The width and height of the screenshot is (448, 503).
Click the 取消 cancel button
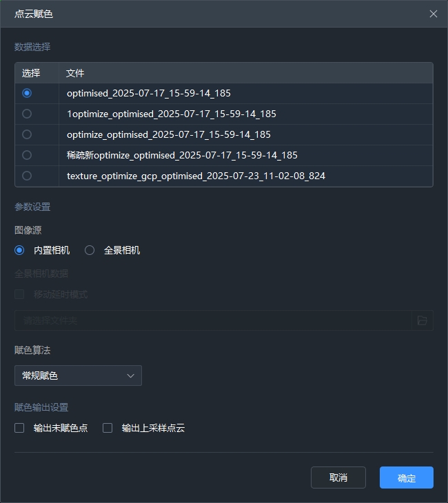338,478
